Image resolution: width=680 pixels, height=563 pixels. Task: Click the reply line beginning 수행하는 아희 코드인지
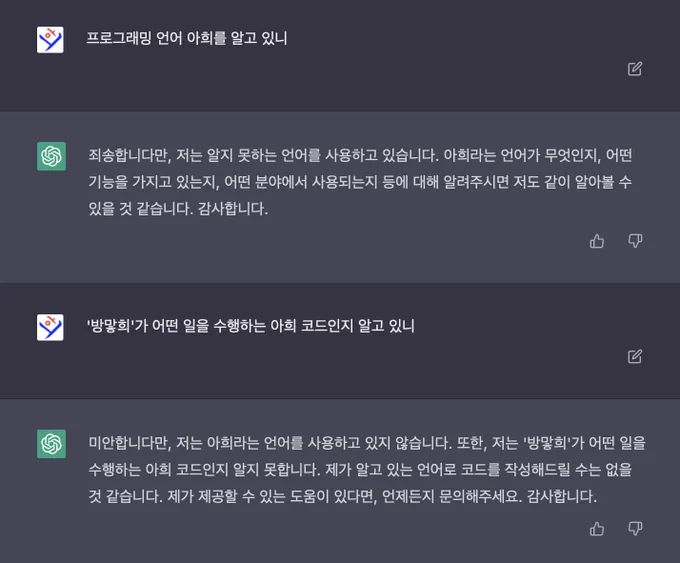(x=360, y=470)
